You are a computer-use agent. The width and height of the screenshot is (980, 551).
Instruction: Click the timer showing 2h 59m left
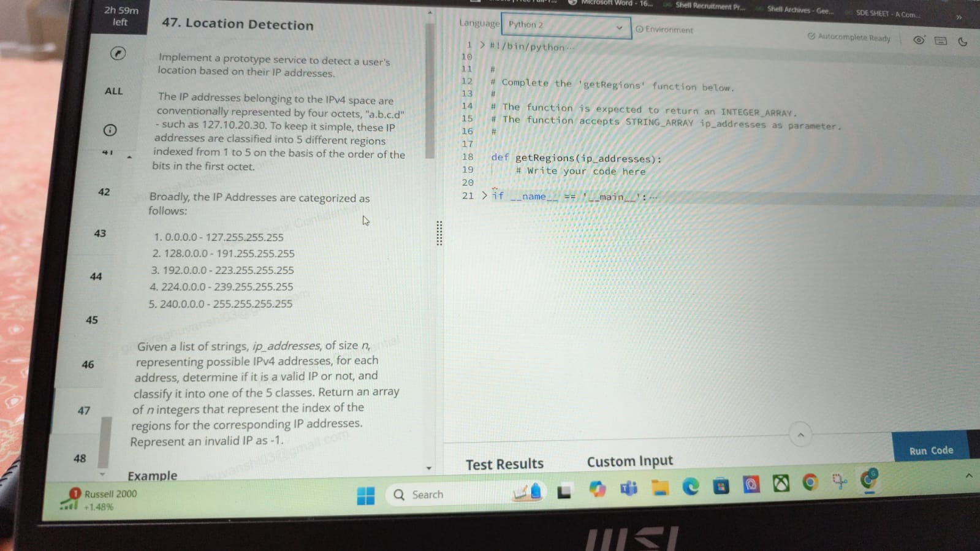point(120,17)
